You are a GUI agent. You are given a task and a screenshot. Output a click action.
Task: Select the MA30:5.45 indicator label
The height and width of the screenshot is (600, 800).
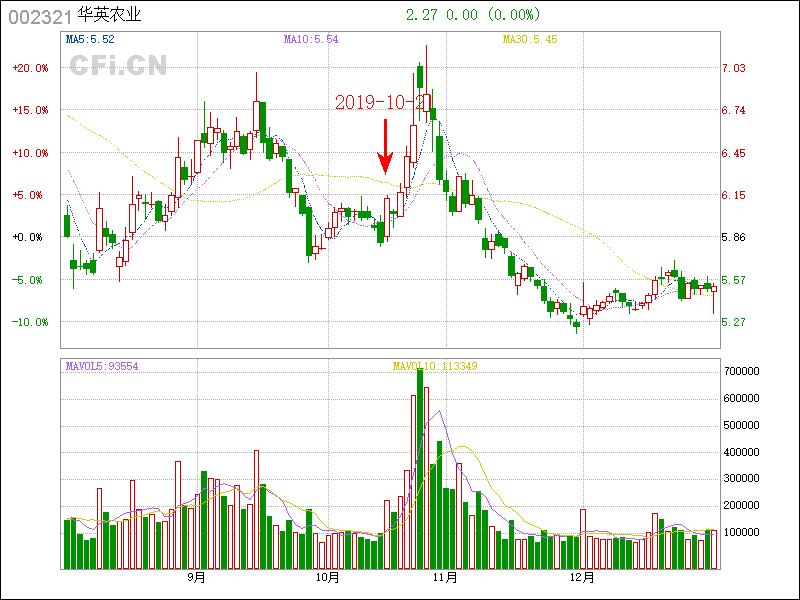click(x=529, y=39)
